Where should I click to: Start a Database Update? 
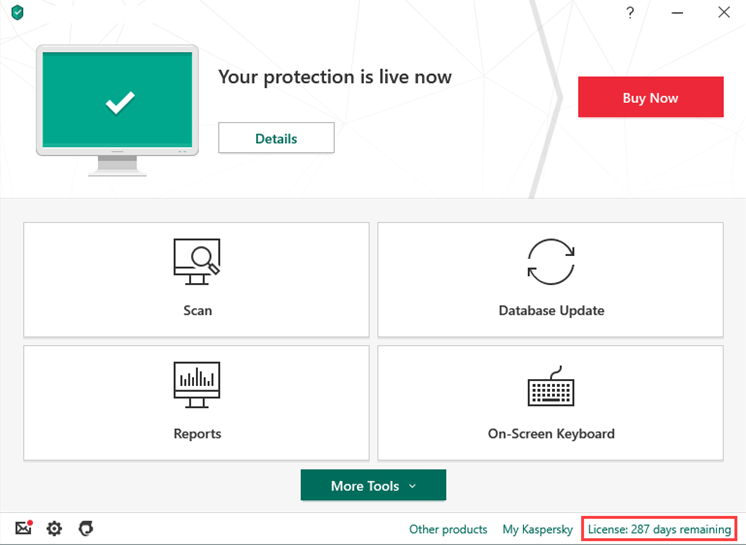(550, 279)
